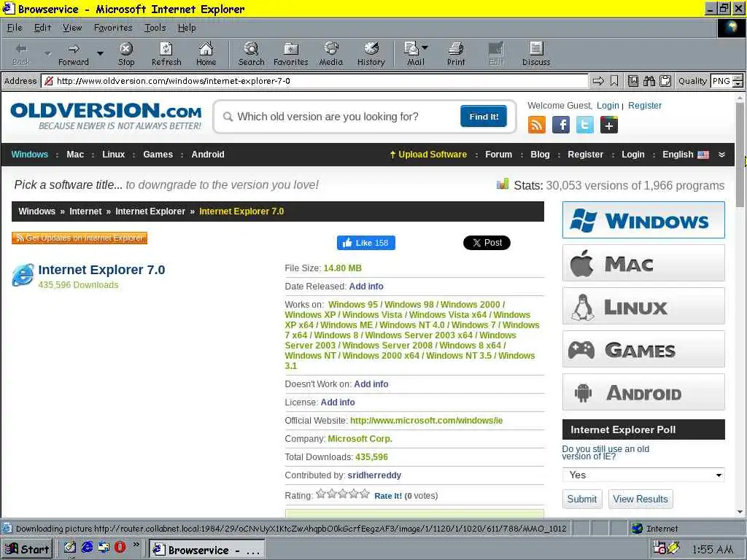Open the Tools menu
This screenshot has width=747, height=560.
(x=155, y=28)
